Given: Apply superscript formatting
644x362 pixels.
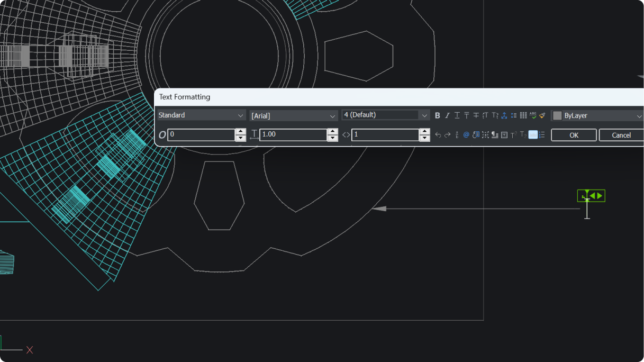Looking at the screenshot, I should 513,134.
